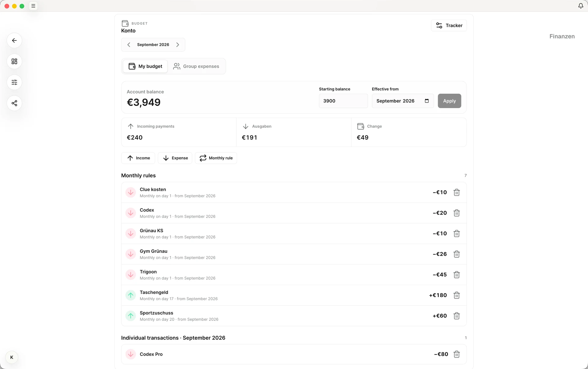Select the Taschengeld rule row
The image size is (588, 369).
pos(294,295)
